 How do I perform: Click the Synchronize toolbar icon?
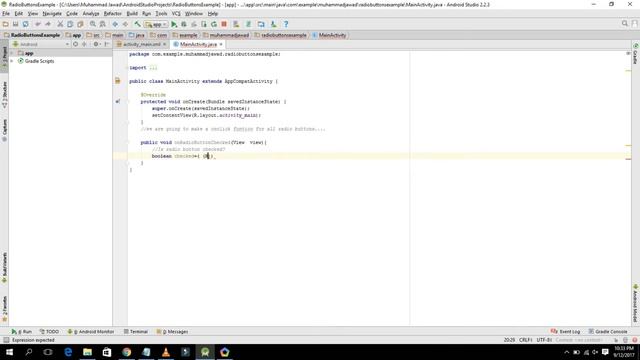click(x=25, y=24)
